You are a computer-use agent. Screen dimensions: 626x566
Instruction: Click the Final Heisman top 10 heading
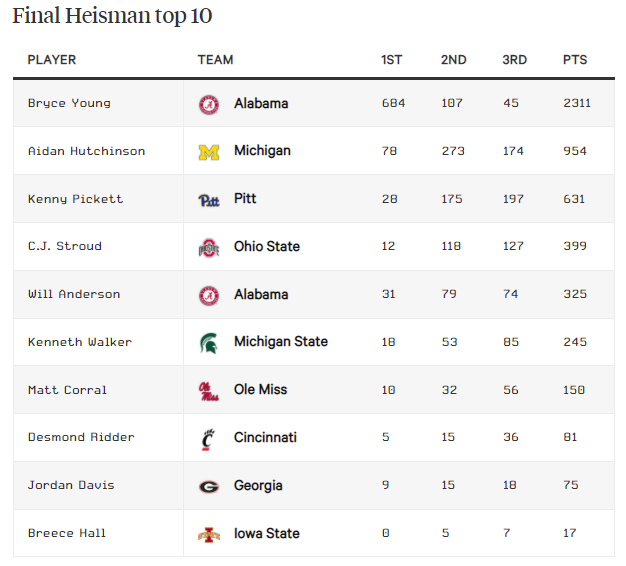(x=112, y=16)
